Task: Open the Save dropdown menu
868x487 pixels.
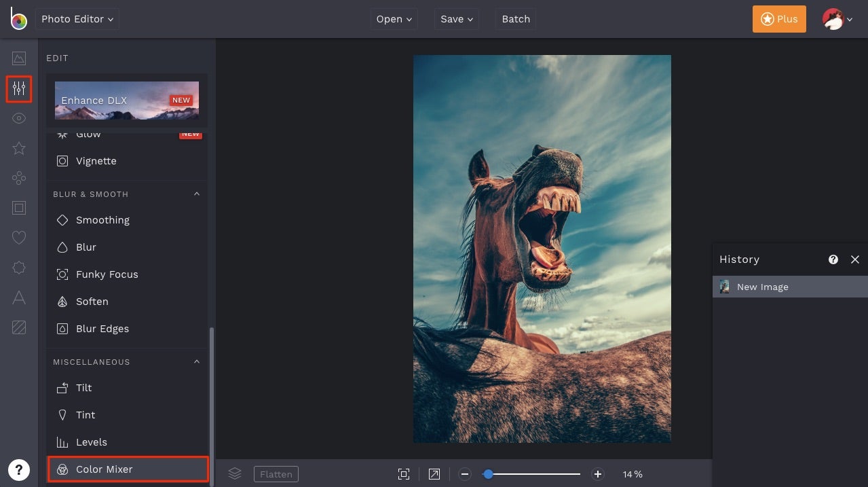Action: [x=456, y=19]
